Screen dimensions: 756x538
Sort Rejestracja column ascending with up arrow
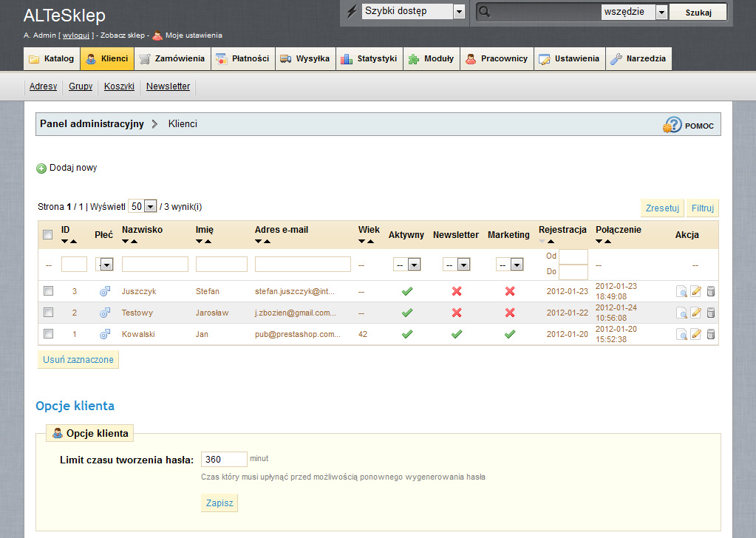pos(551,241)
